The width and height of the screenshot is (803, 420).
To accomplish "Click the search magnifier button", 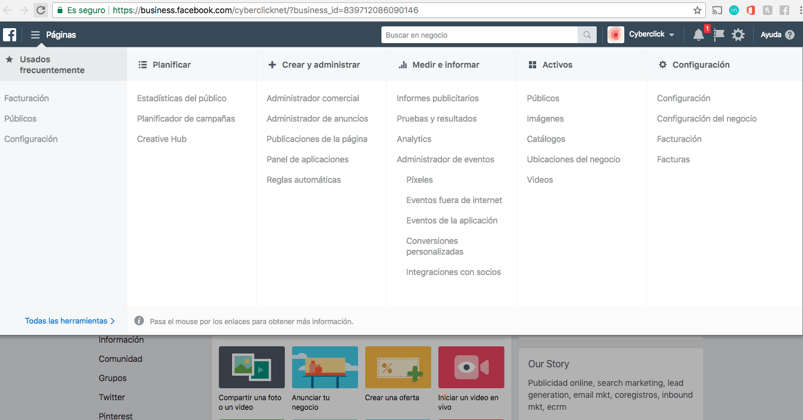I will click(x=587, y=35).
